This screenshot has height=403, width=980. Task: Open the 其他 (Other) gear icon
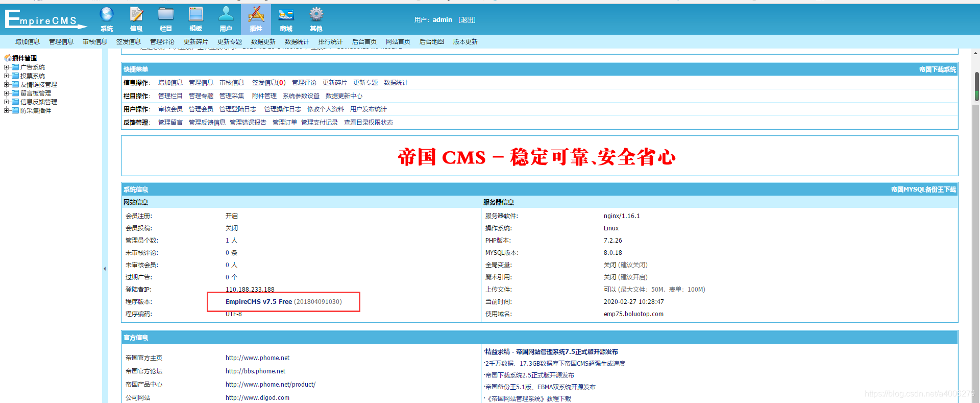(316, 19)
